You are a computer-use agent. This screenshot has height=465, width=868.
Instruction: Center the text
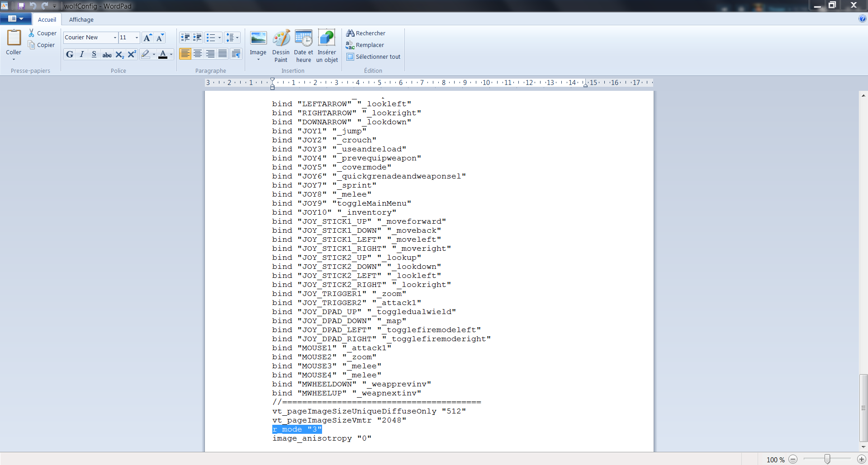point(198,54)
